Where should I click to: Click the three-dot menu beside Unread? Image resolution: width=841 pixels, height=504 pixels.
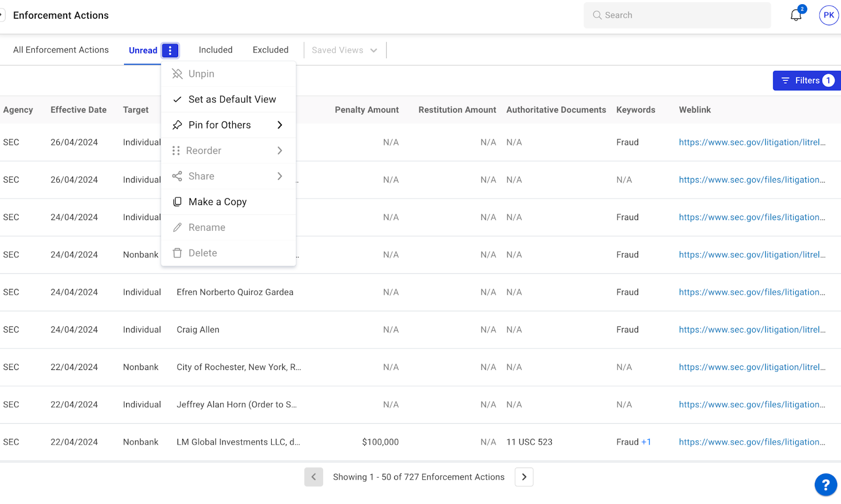(x=170, y=50)
